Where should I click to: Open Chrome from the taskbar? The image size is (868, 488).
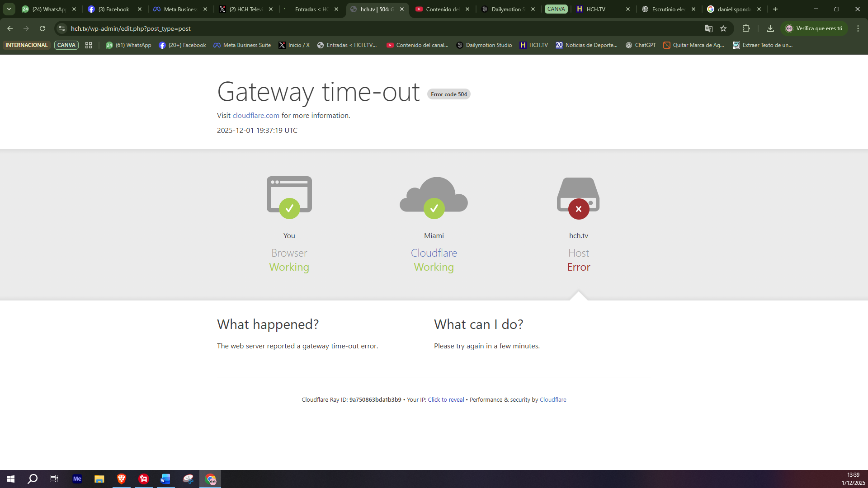click(210, 479)
